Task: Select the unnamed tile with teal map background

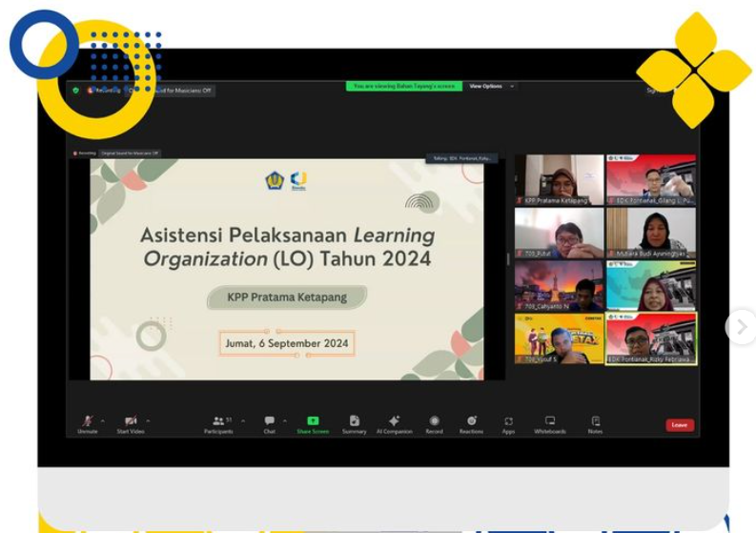Action: pos(651,285)
